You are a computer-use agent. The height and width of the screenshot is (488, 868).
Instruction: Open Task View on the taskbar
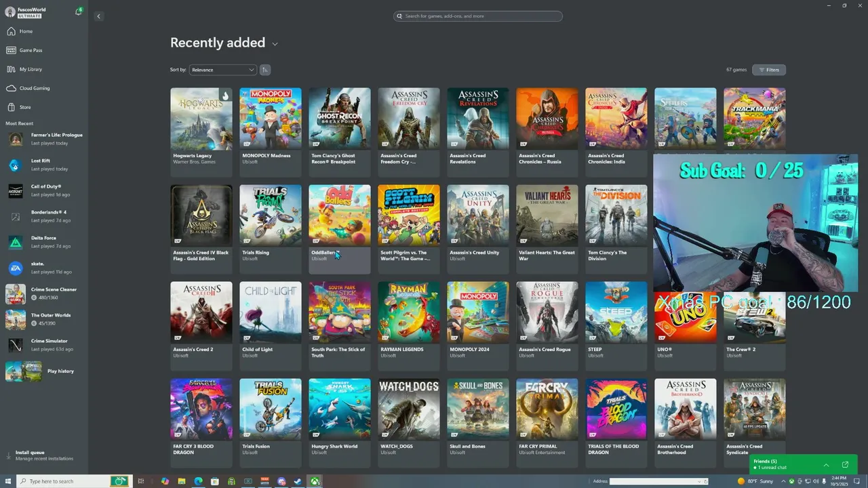[x=141, y=481]
